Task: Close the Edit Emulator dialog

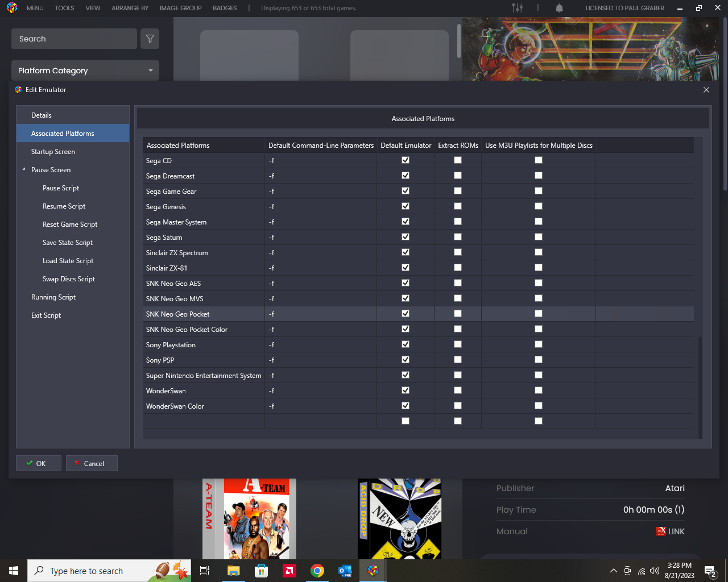Action: tap(706, 90)
